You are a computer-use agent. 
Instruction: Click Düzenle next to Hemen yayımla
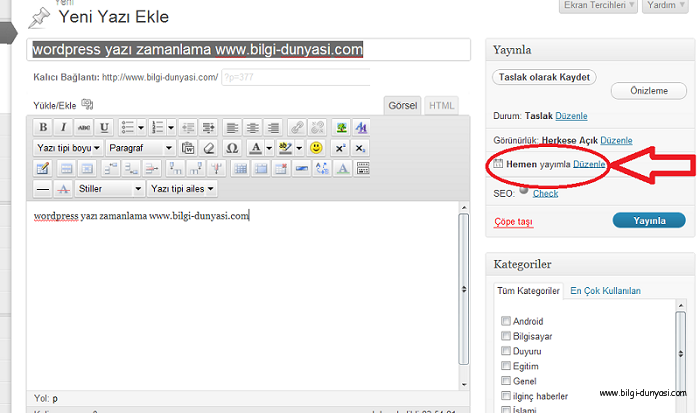(x=589, y=164)
